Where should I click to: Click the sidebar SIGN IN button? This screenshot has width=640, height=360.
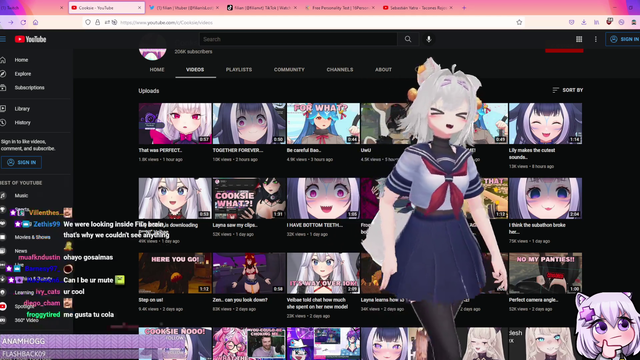(x=21, y=162)
